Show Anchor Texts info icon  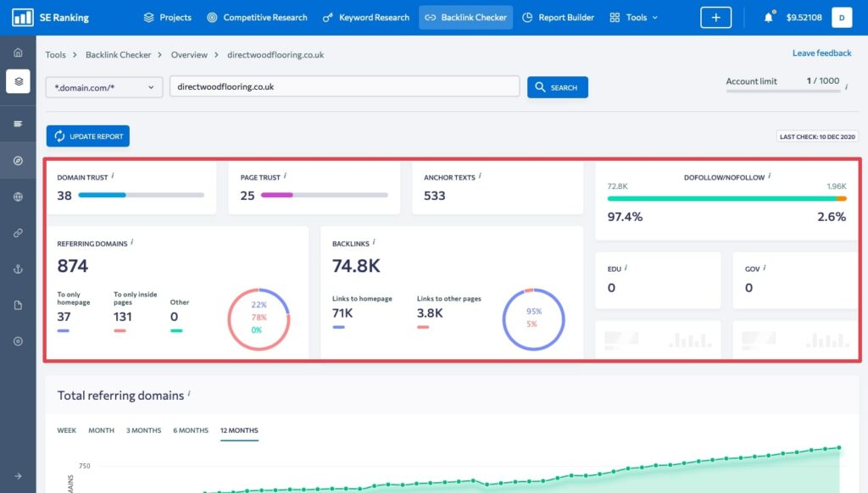click(x=480, y=175)
